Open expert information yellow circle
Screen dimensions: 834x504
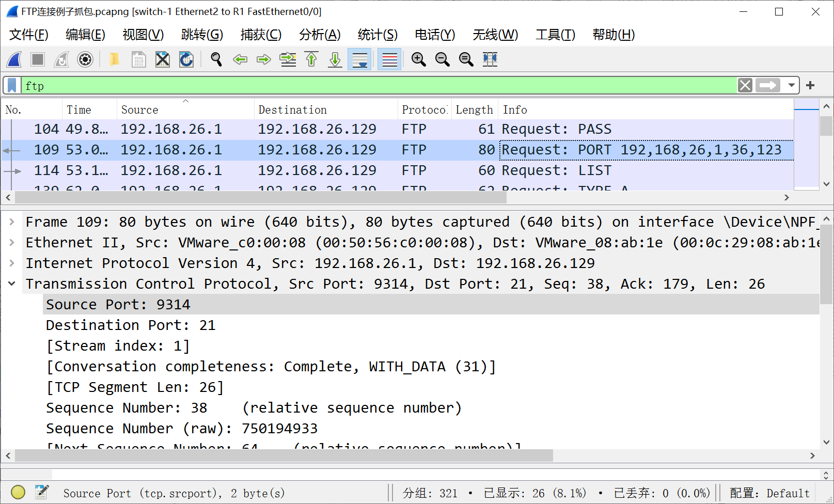18,493
